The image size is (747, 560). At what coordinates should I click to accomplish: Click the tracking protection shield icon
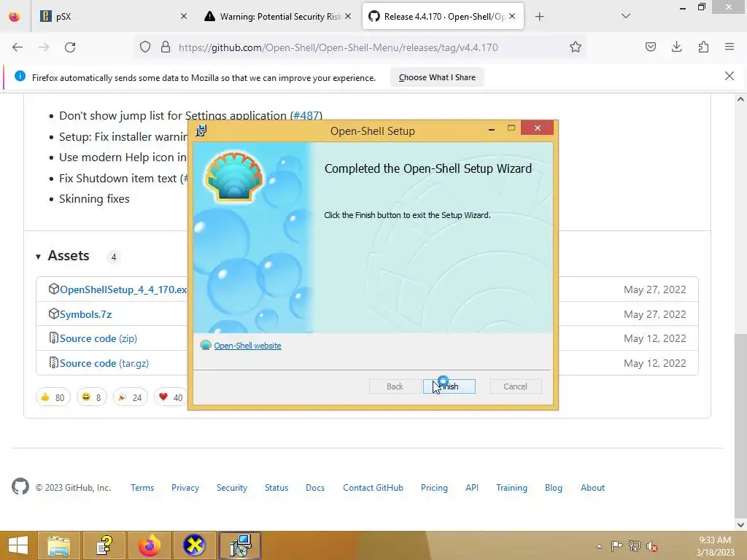point(145,47)
